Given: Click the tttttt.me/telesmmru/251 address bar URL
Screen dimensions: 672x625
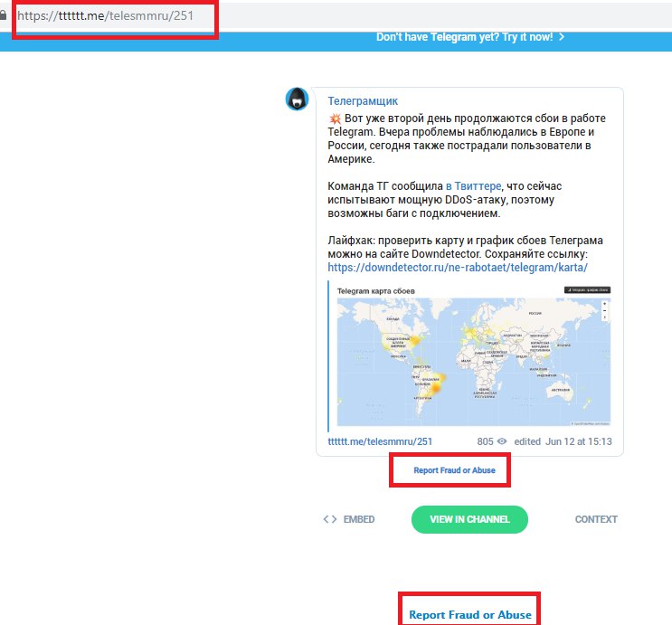Looking at the screenshot, I should [x=106, y=16].
